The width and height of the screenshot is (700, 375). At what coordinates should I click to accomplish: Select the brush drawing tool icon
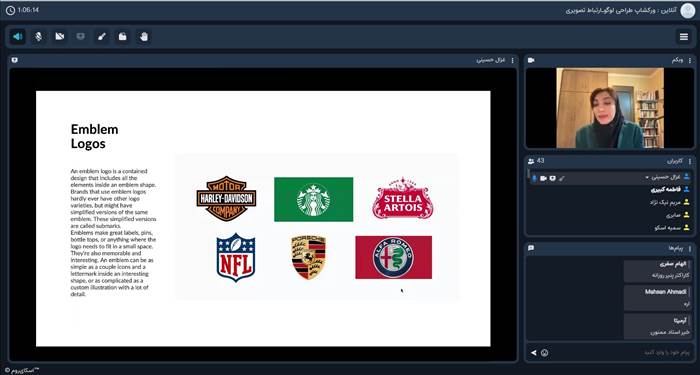102,37
